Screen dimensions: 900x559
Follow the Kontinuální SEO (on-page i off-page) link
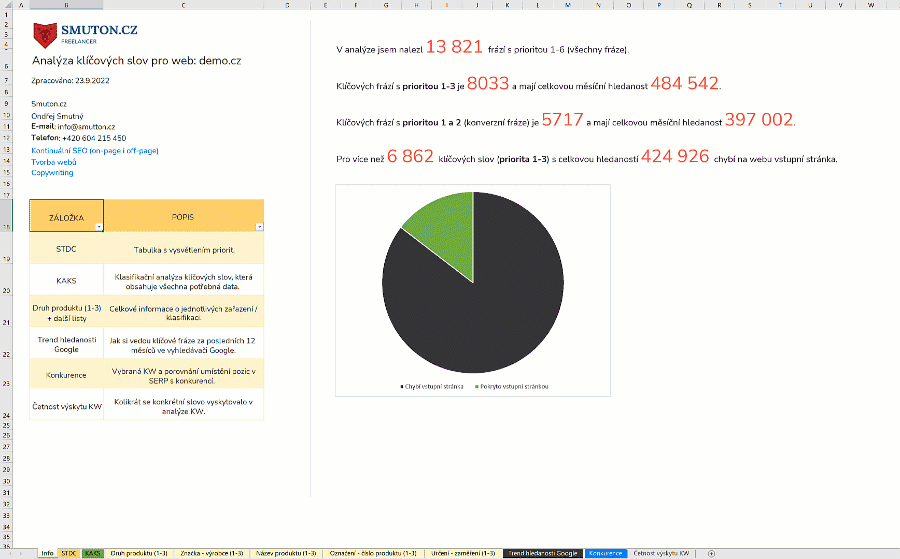tap(95, 150)
